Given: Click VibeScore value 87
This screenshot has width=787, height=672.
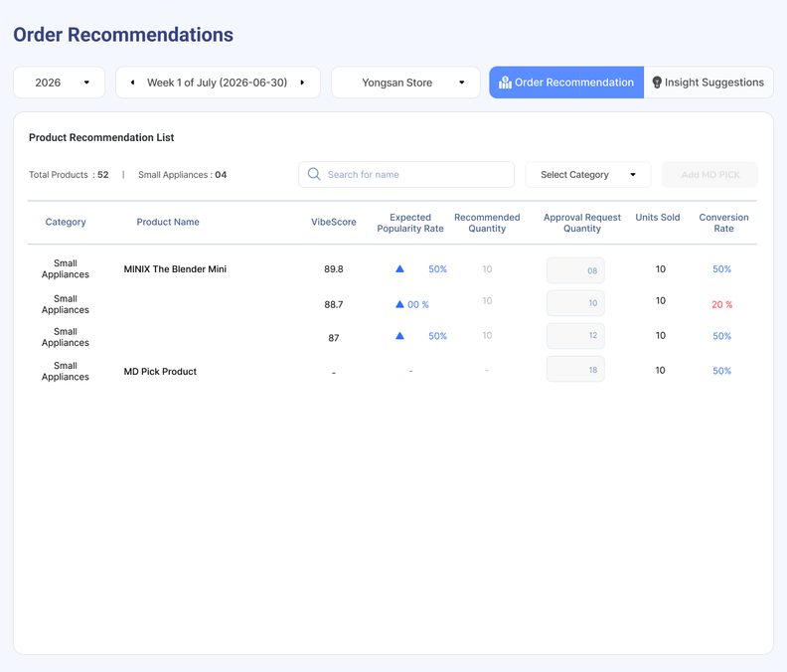Looking at the screenshot, I should 333,338.
